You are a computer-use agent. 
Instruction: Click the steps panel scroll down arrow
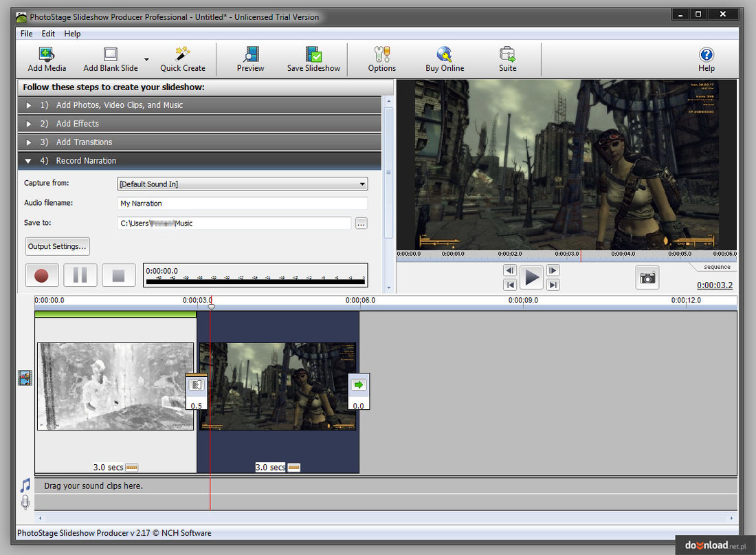(x=388, y=288)
